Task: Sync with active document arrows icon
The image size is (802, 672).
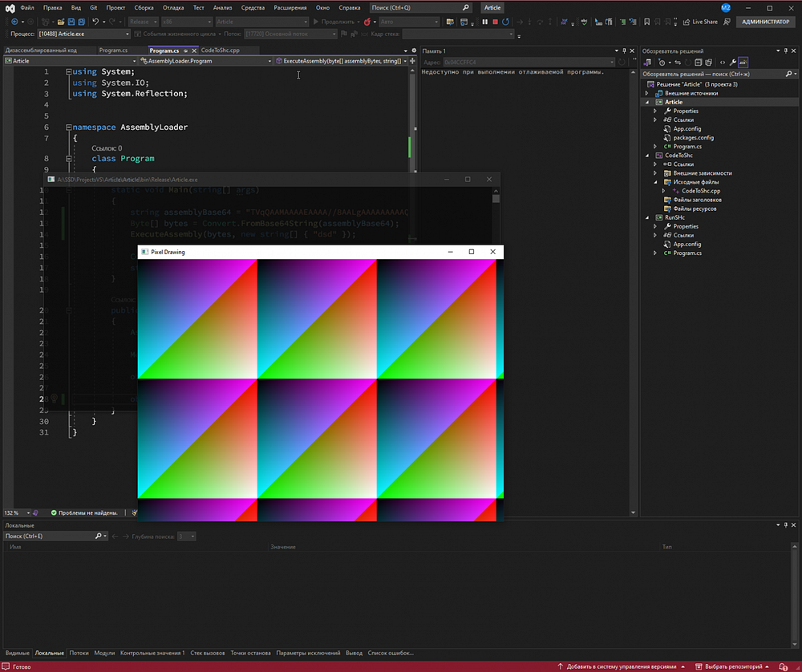Action: coord(678,63)
